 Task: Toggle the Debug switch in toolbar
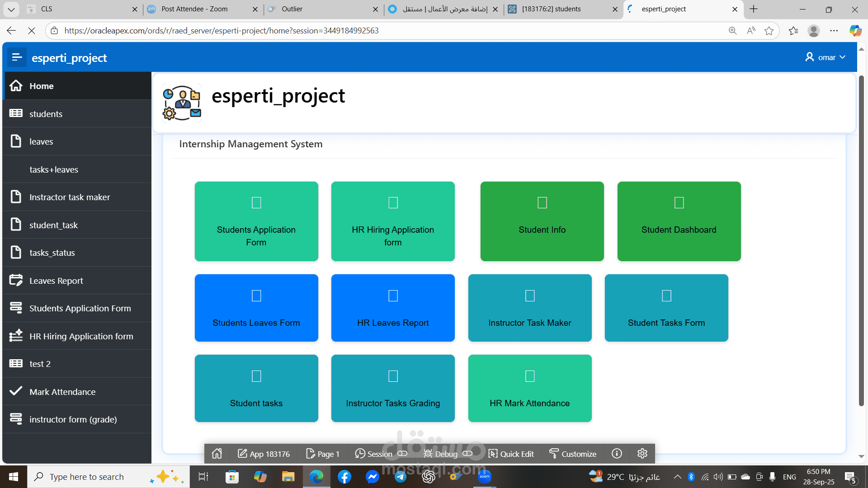pyautogui.click(x=467, y=454)
